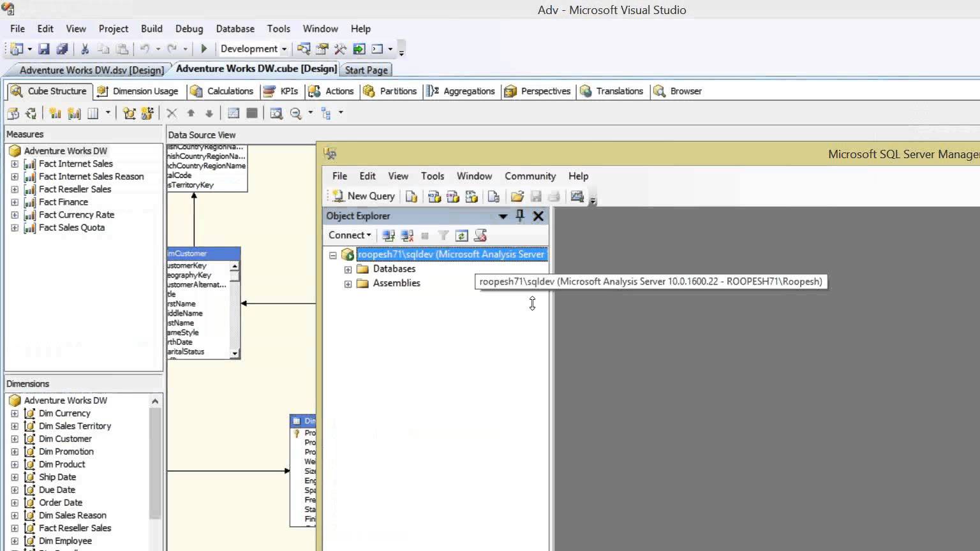
Task: Click the Delete X icon in cube toolbar
Action: point(172,113)
